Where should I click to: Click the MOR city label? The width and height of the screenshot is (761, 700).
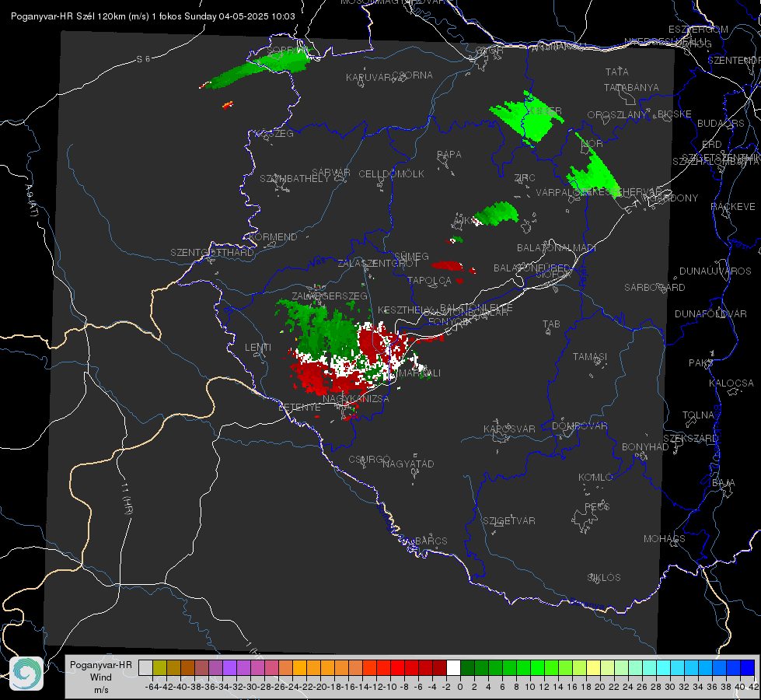(592, 144)
